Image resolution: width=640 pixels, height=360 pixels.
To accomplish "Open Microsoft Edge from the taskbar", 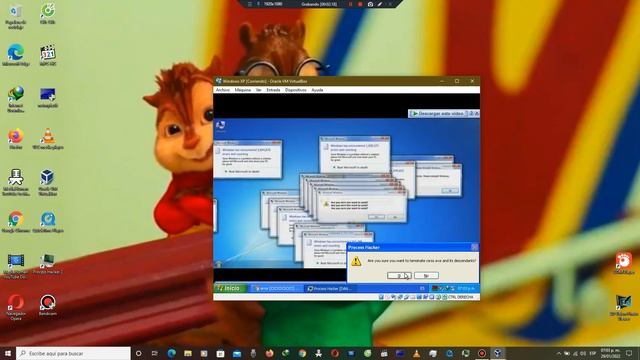I will [x=171, y=353].
